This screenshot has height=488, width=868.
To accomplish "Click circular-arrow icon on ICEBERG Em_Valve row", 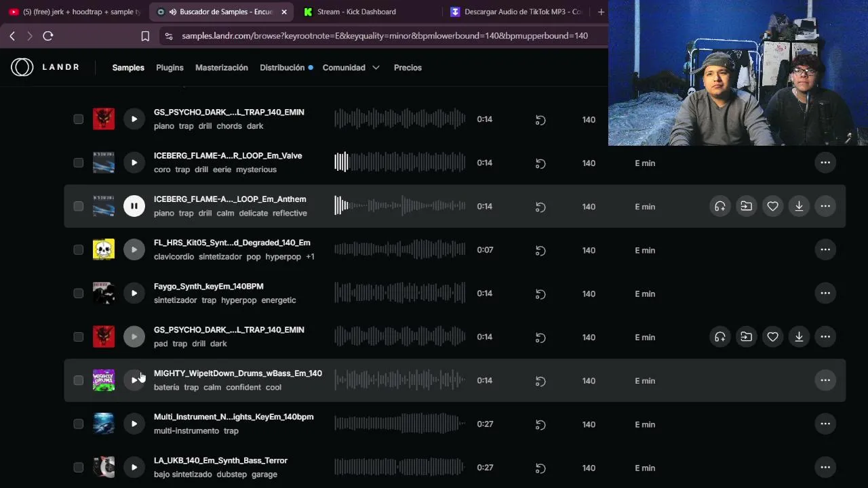I will point(540,163).
